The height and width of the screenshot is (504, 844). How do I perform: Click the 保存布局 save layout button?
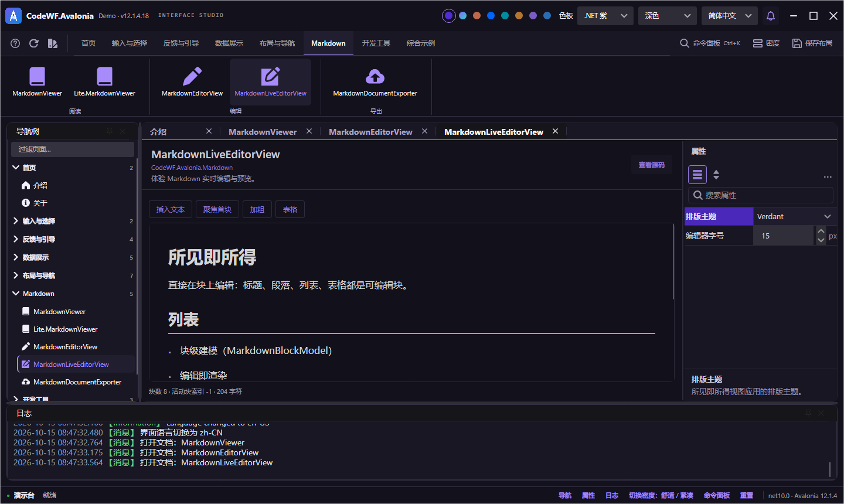[812, 43]
